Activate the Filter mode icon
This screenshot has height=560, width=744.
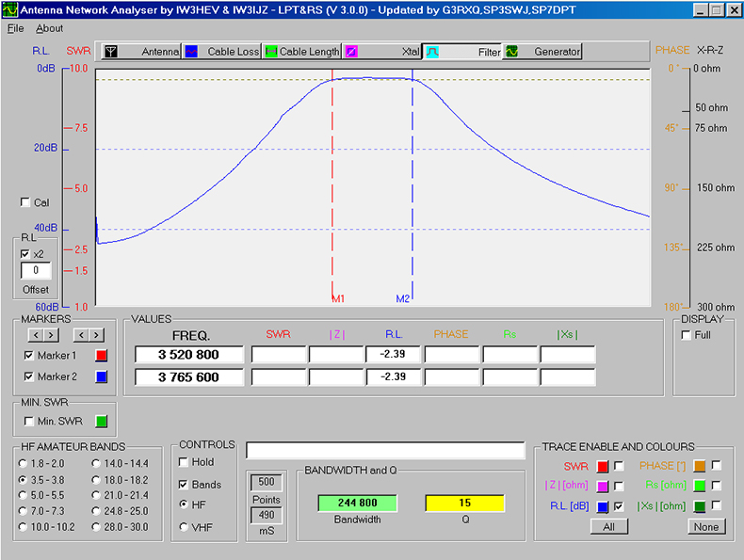[431, 52]
